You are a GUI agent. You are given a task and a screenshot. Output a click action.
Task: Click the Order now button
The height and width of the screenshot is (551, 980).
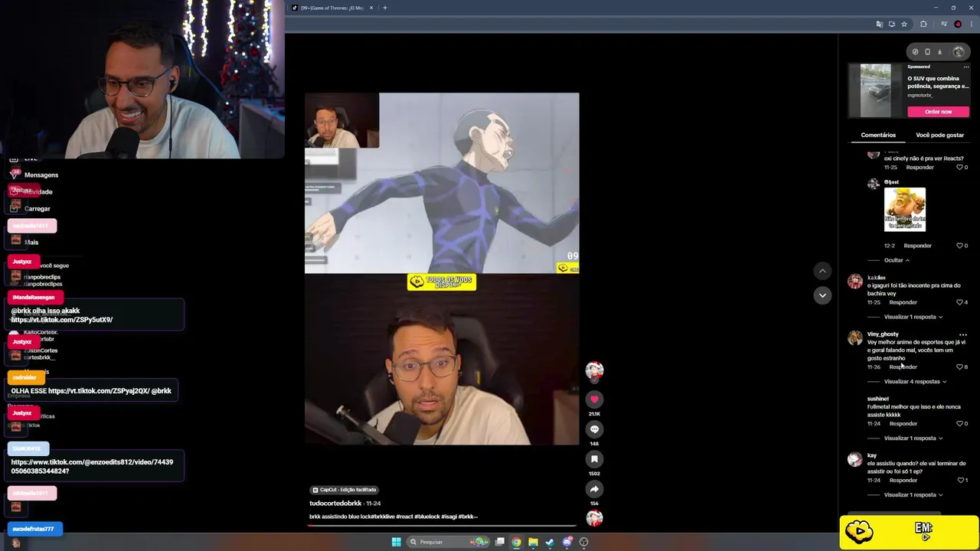click(x=938, y=112)
